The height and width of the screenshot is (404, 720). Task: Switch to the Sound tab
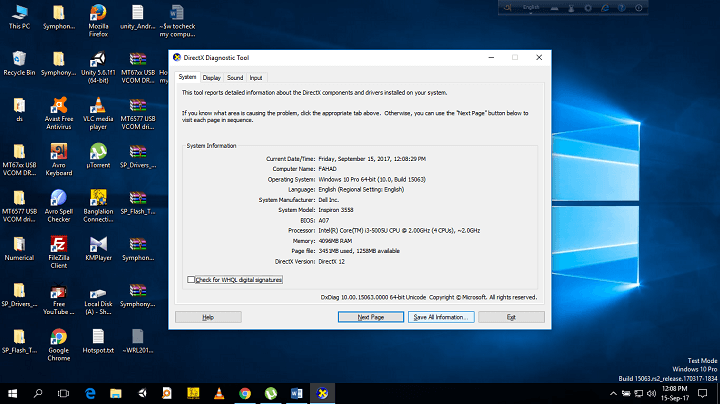(234, 77)
